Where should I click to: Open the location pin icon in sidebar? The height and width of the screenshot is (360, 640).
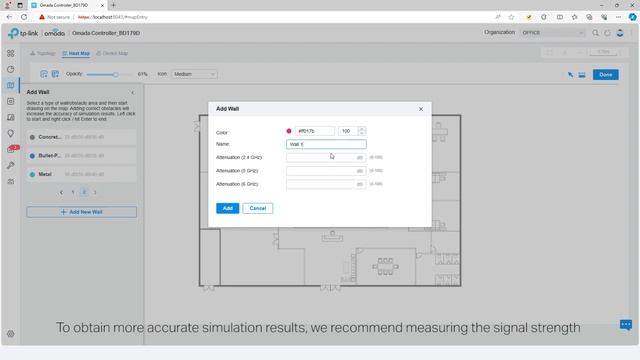(11, 133)
